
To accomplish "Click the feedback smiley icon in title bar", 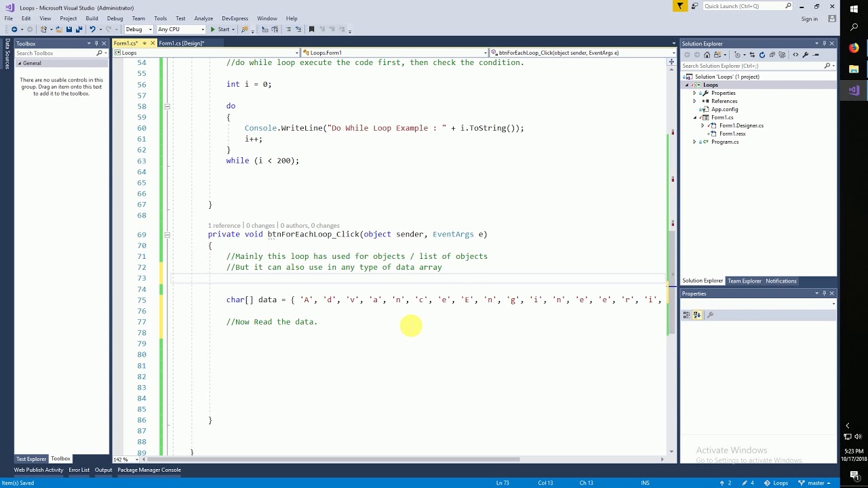I will pos(694,6).
